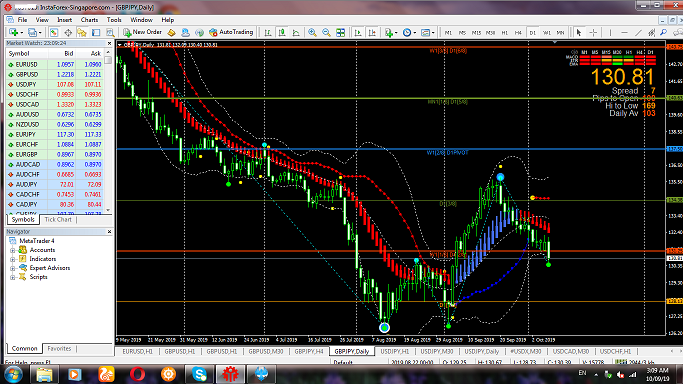This screenshot has width=683, height=384.
Task: Switch to the Favorites tab in Navigator
Action: [x=59, y=349]
